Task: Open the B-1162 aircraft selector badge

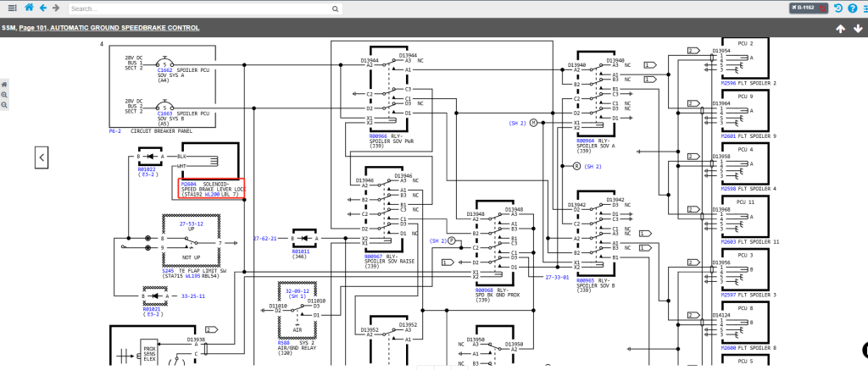Action: coord(809,8)
